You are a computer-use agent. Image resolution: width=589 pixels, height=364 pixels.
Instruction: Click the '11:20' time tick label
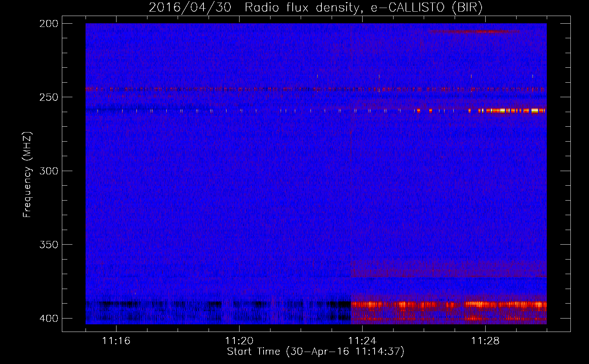point(239,341)
